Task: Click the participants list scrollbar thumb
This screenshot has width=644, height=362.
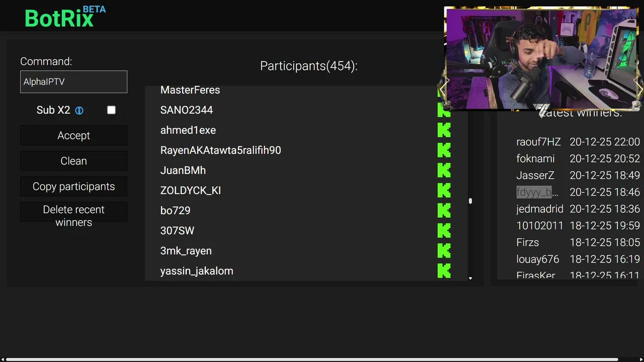Action: (470, 201)
